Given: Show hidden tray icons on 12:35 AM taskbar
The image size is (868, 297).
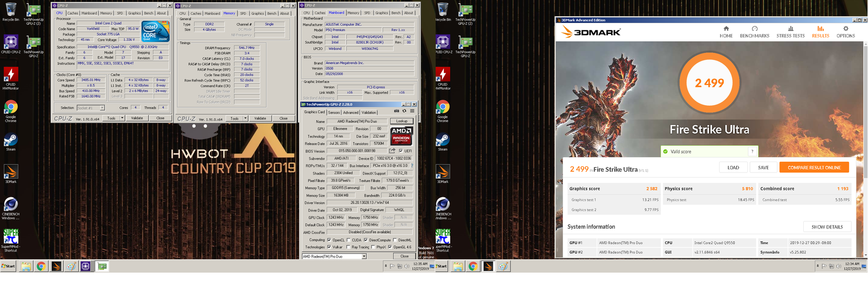Looking at the screenshot, I should (386, 266).
